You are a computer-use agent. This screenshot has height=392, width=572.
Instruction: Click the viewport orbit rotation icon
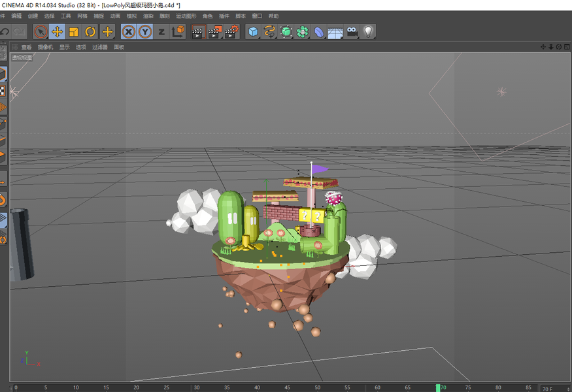point(559,46)
